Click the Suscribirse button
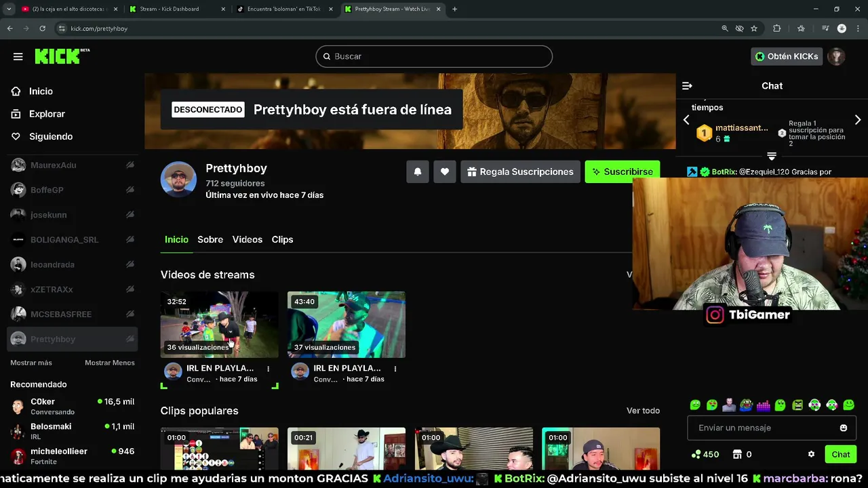The height and width of the screenshot is (488, 868). coord(622,171)
